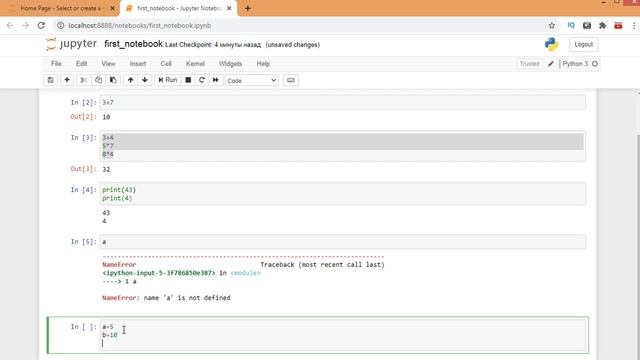This screenshot has width=640, height=360.
Task: Open the Cell menu
Action: (x=166, y=64)
